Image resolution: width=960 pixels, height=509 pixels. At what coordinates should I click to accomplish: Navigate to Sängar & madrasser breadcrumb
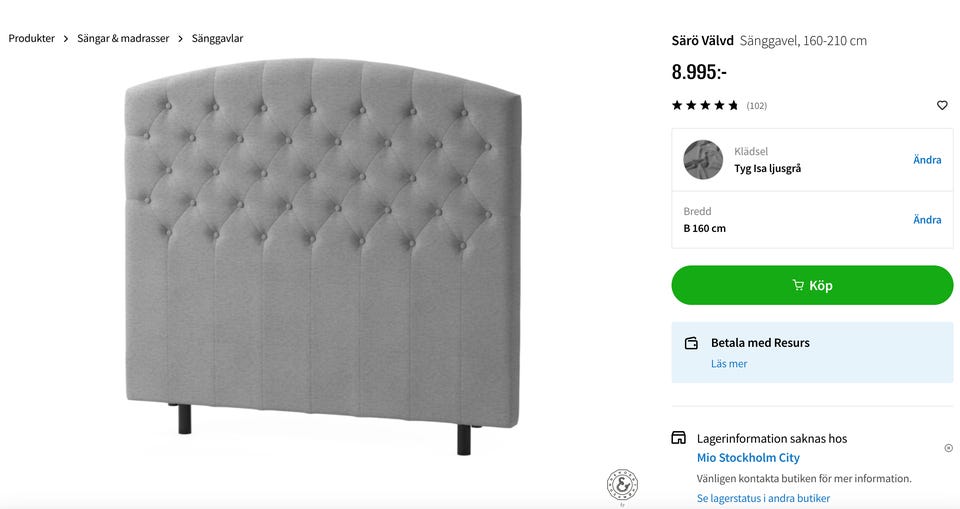click(123, 39)
